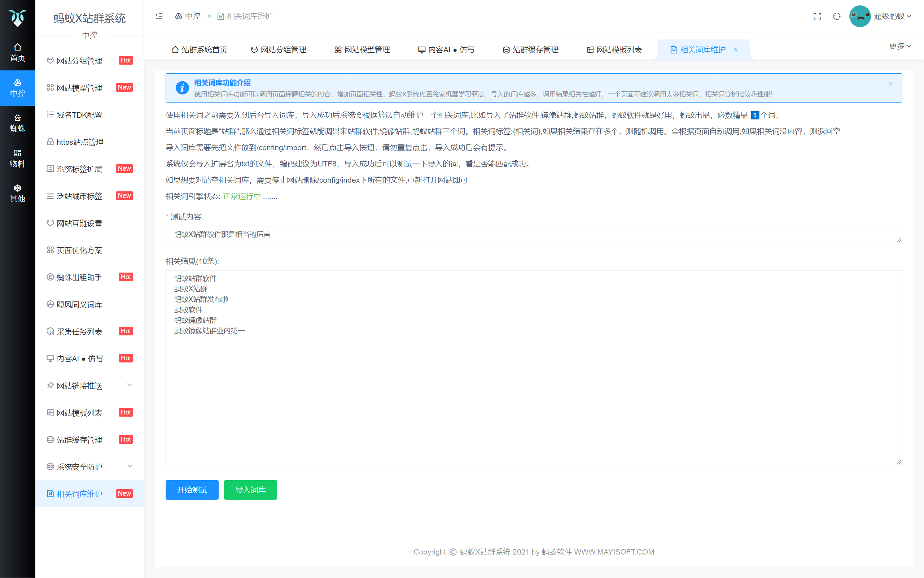924x578 pixels.
Task: Click the fullscreen toggle icon
Action: click(817, 16)
